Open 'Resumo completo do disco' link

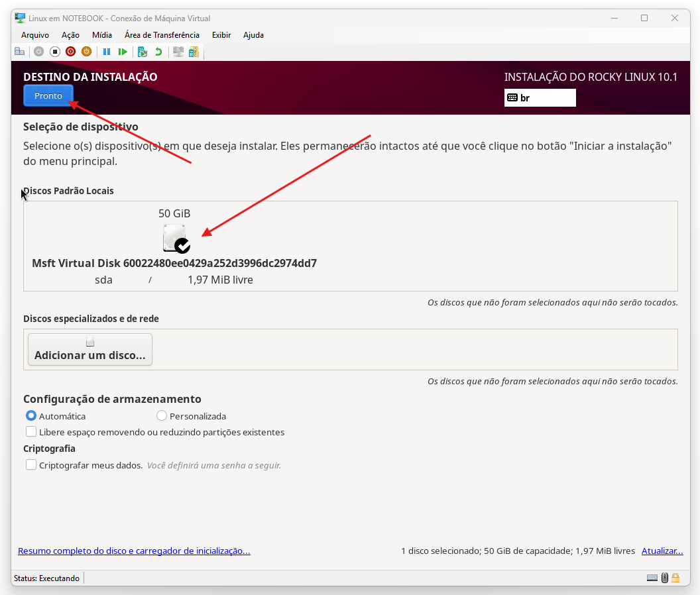click(134, 551)
